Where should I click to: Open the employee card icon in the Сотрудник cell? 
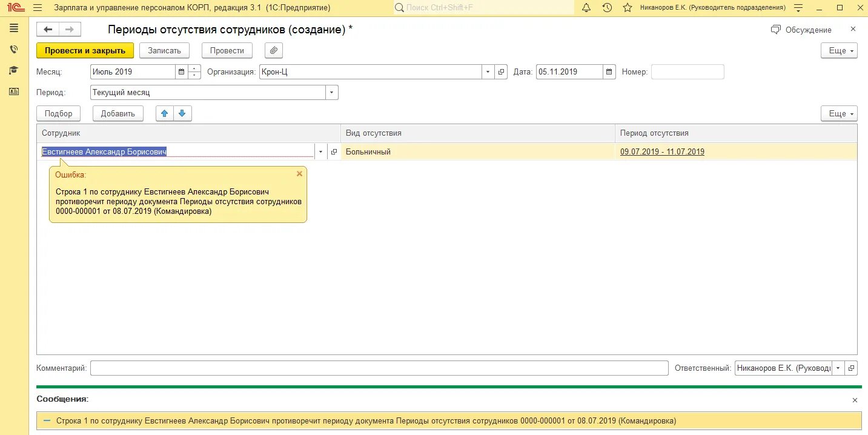pos(334,152)
